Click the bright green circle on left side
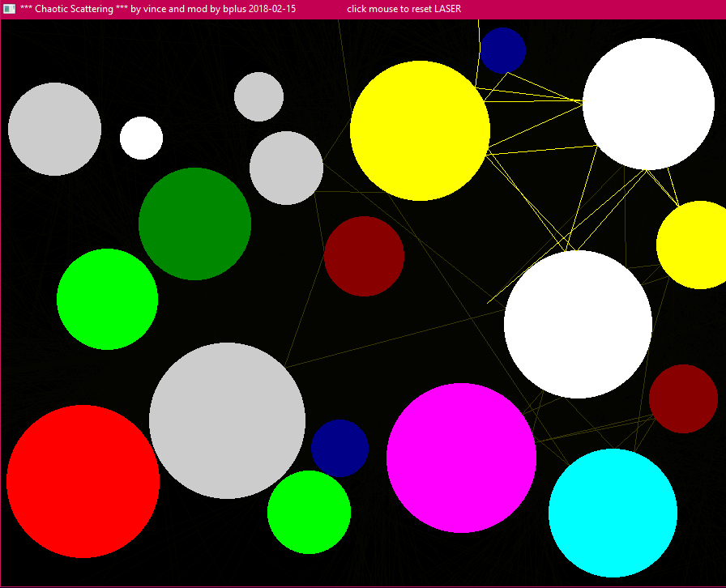 pyautogui.click(x=107, y=299)
